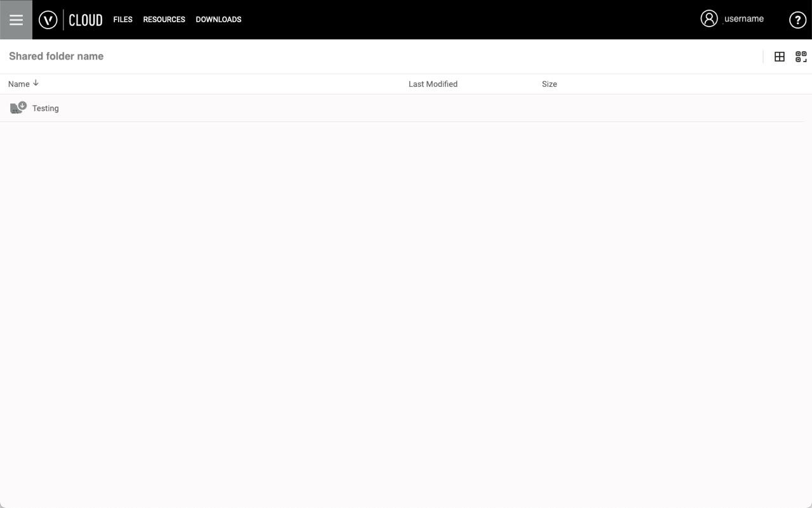Click empty file list area below Testing
Image resolution: width=812 pixels, height=508 pixels.
point(406,285)
